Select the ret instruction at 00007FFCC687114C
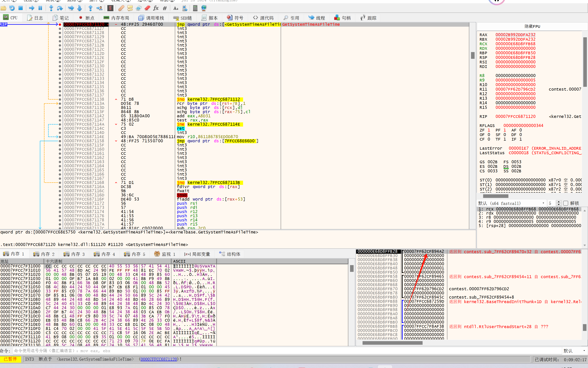The height and width of the screenshot is (368, 588). 181,128
